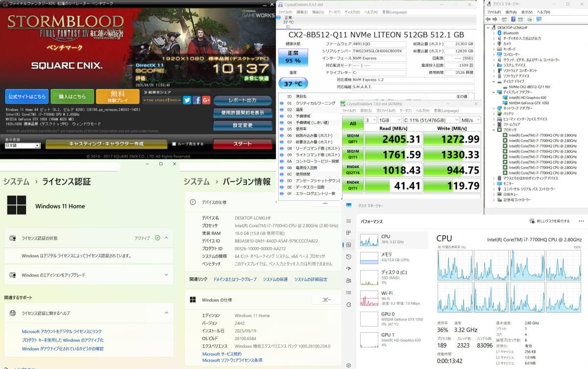This screenshot has width=588, height=369.
Task: Open Microsoft サービス規約 link
Action: [221, 354]
